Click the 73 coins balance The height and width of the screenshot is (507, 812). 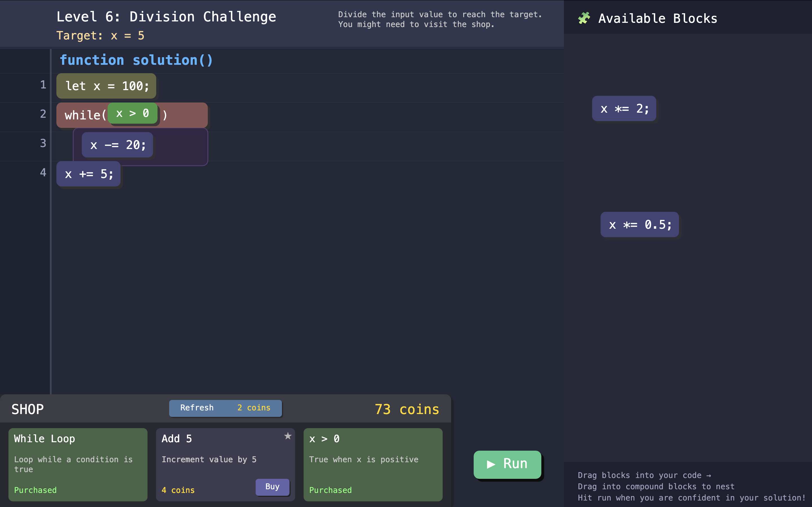(x=407, y=409)
